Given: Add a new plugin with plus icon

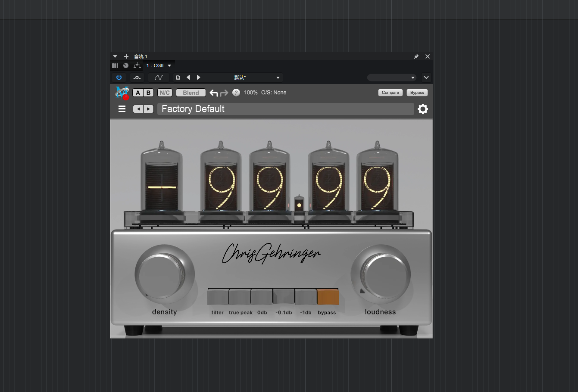Looking at the screenshot, I should (x=126, y=56).
